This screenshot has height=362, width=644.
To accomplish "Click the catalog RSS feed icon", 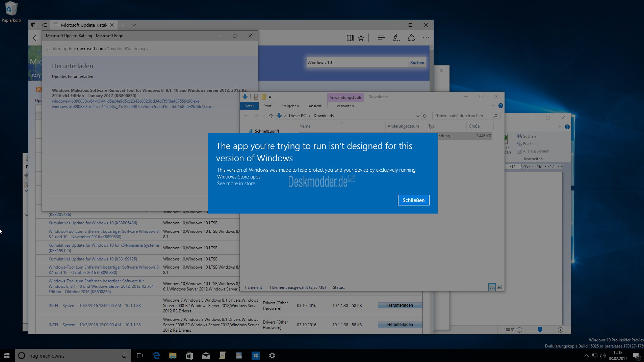I will pyautogui.click(x=38, y=89).
